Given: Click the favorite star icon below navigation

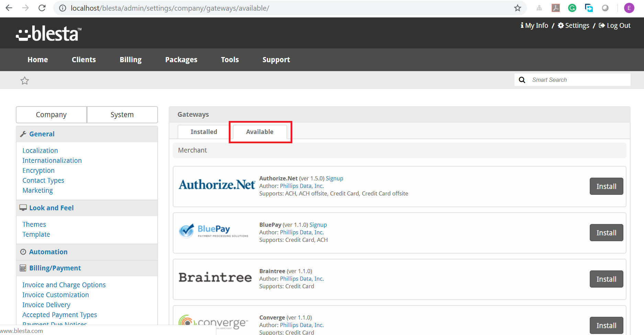Looking at the screenshot, I should tap(25, 80).
